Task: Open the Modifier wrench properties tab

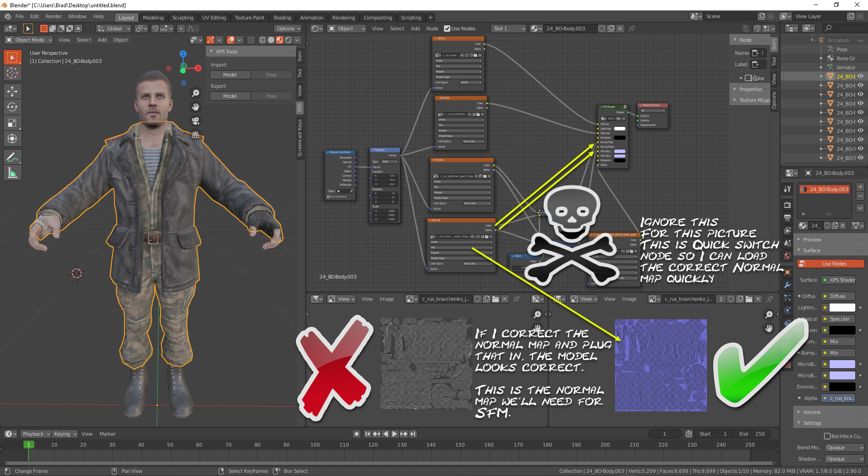Action: (787, 284)
